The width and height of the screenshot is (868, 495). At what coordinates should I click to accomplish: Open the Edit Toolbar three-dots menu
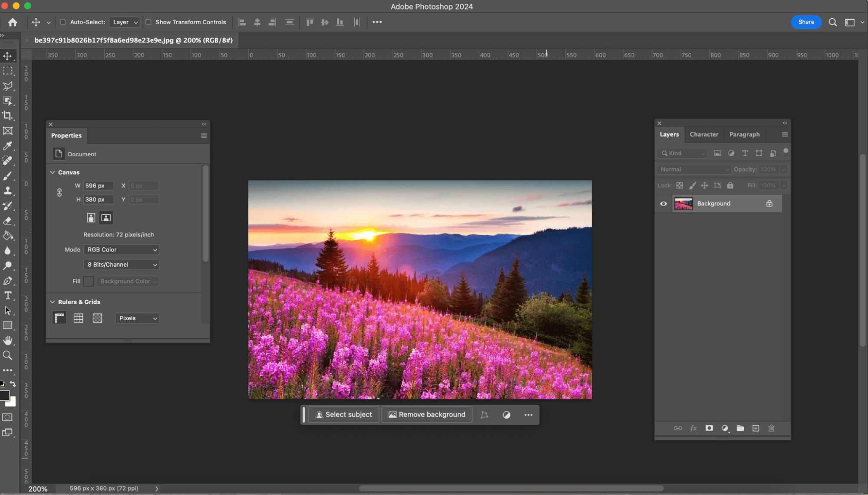7,370
